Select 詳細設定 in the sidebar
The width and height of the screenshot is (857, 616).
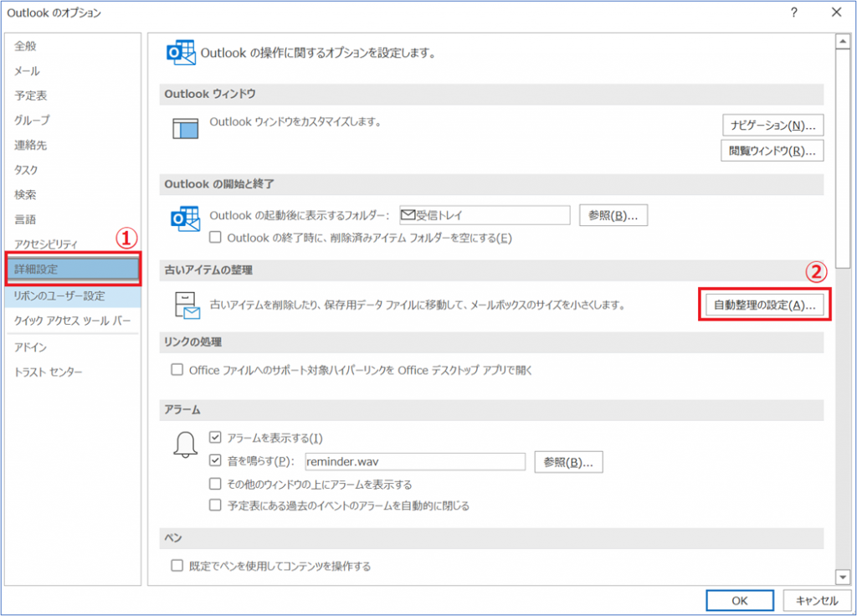[x=72, y=269]
